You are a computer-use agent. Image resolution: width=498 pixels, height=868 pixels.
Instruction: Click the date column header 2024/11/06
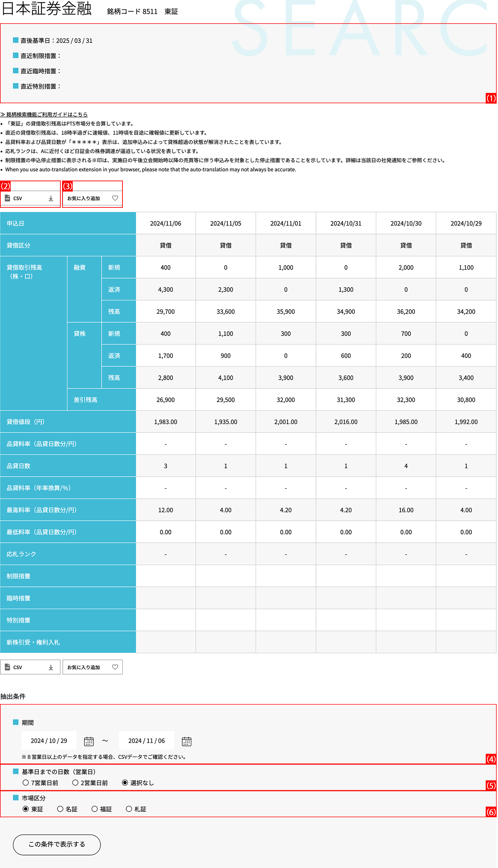click(x=166, y=223)
